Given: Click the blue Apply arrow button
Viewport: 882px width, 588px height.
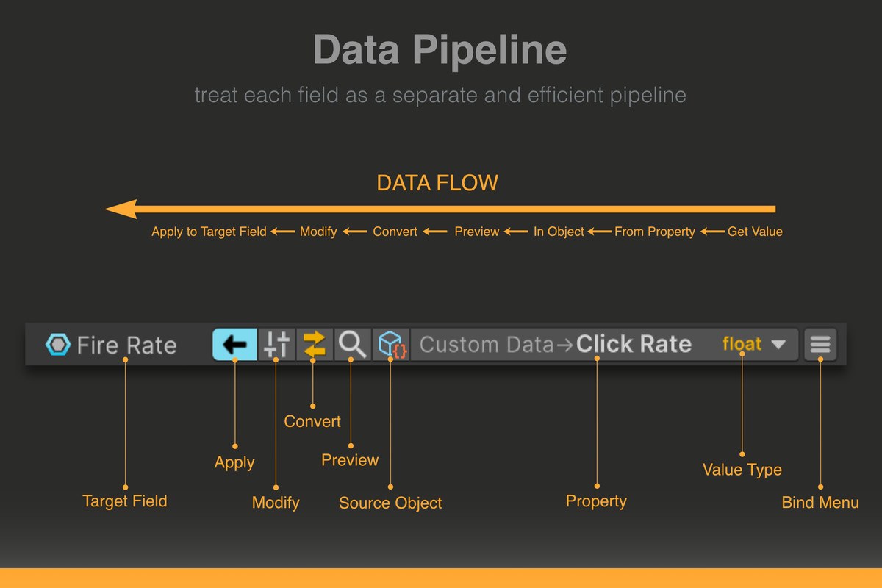Looking at the screenshot, I should (234, 344).
